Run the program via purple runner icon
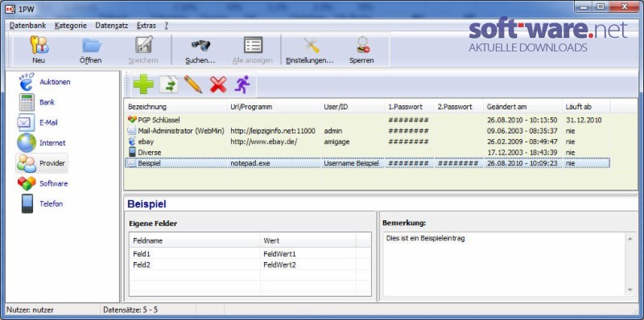The image size is (644, 320). pos(242,84)
